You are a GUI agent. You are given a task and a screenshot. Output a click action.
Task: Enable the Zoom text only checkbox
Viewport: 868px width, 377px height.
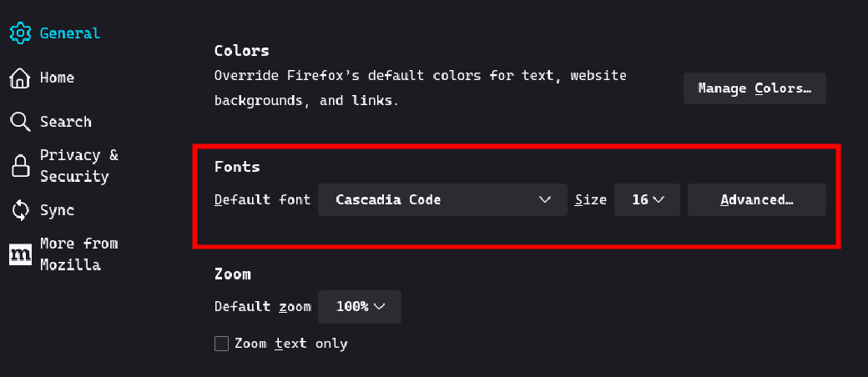tap(221, 344)
